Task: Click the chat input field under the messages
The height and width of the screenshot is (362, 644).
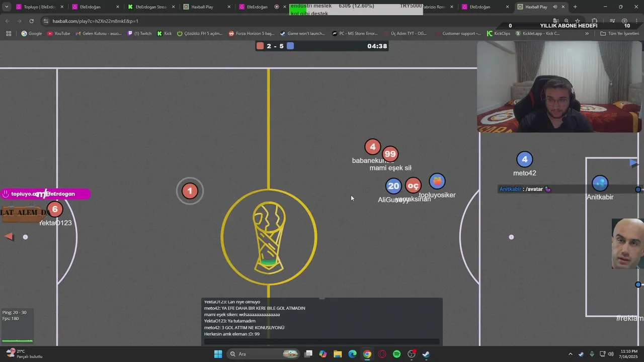Action: pyautogui.click(x=322, y=342)
